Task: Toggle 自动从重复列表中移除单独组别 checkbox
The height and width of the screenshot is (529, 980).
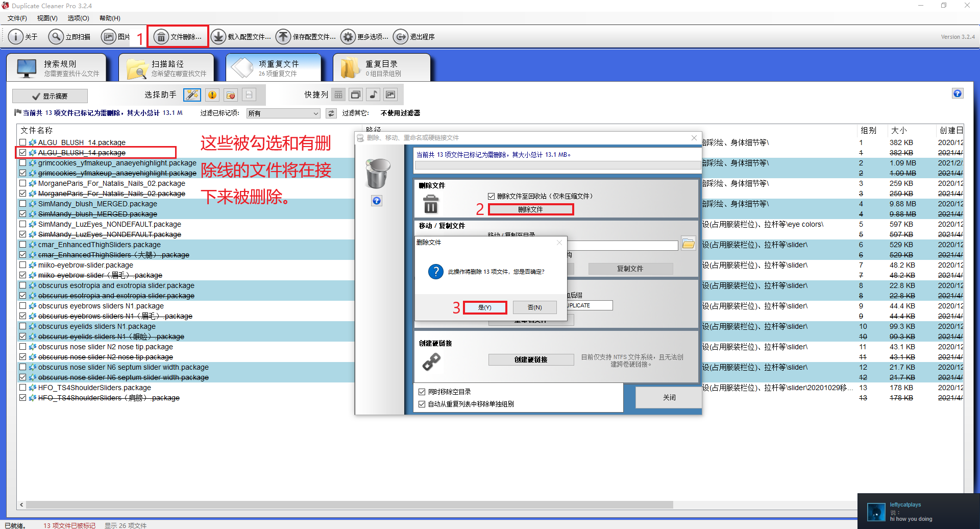Action: pos(422,404)
